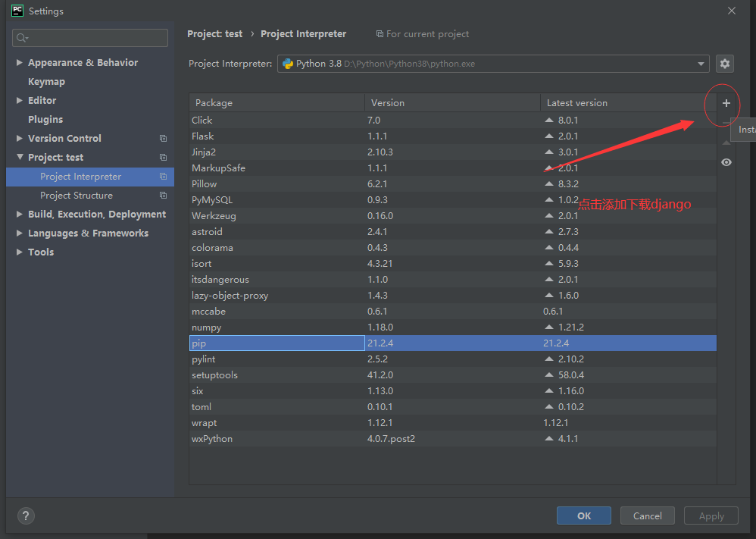
Task: Click the Cancel button
Action: pos(647,515)
